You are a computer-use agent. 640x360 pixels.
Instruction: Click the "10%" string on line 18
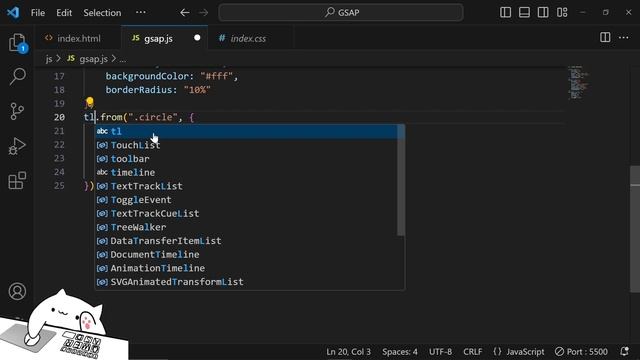tap(197, 90)
